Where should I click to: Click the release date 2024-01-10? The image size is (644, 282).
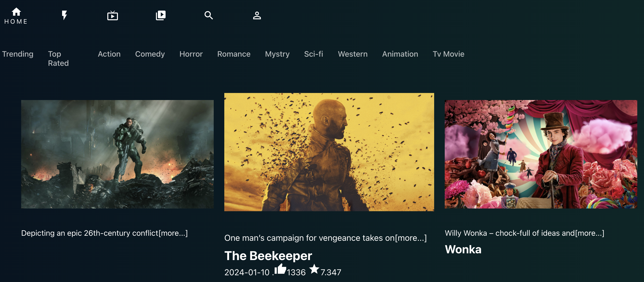247,272
